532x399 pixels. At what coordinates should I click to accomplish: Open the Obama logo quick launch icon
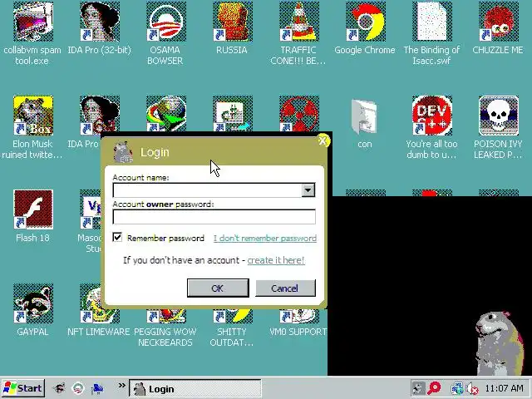pyautogui.click(x=78, y=388)
